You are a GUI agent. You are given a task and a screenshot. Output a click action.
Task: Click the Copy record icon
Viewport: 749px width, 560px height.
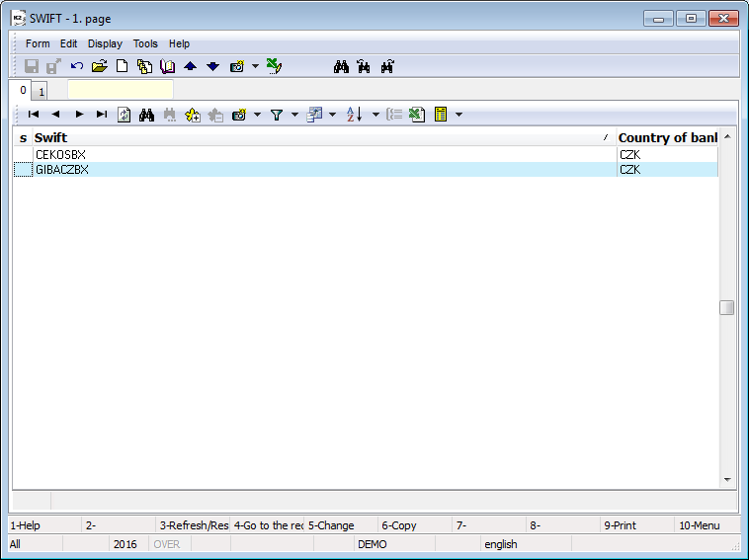pyautogui.click(x=144, y=66)
